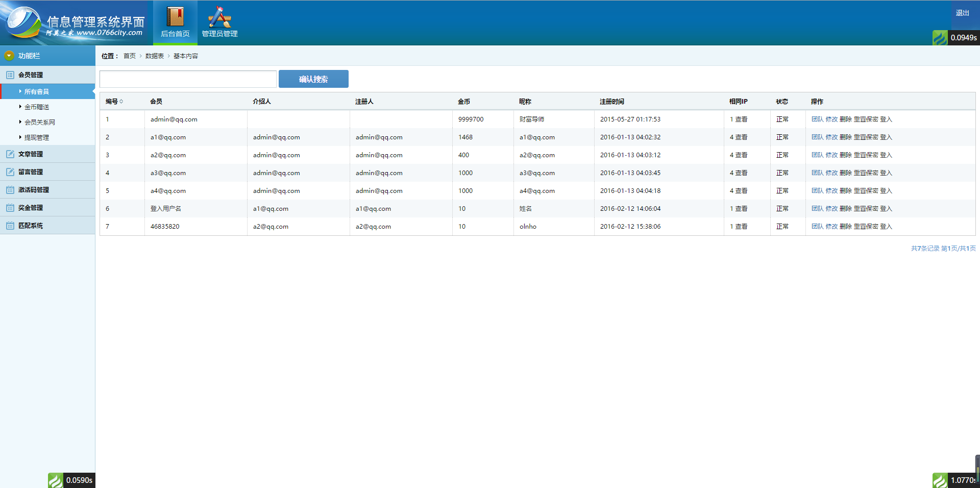Click the 退出 logout link

pyautogui.click(x=962, y=13)
